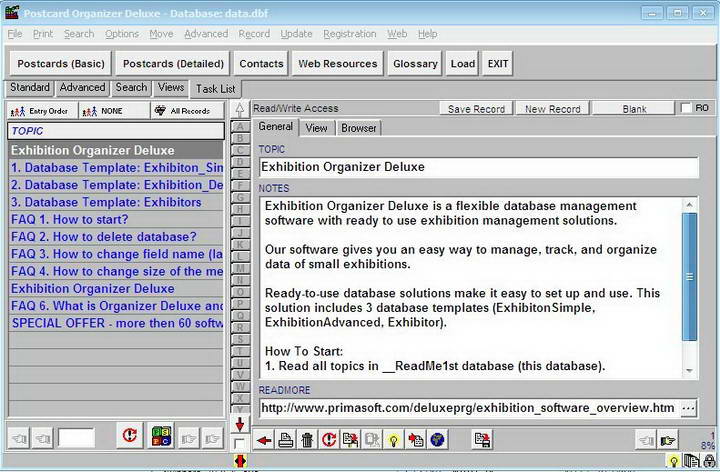Open the File menu
The width and height of the screenshot is (720, 472).
[15, 34]
